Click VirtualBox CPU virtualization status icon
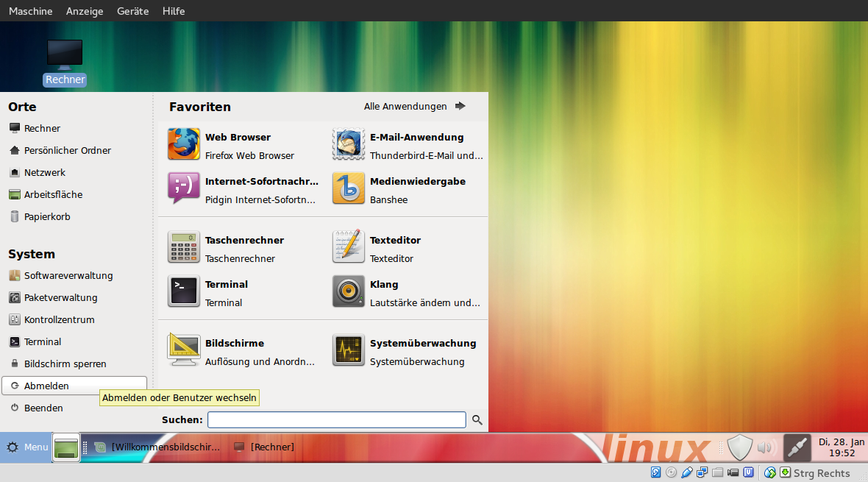 [749, 472]
